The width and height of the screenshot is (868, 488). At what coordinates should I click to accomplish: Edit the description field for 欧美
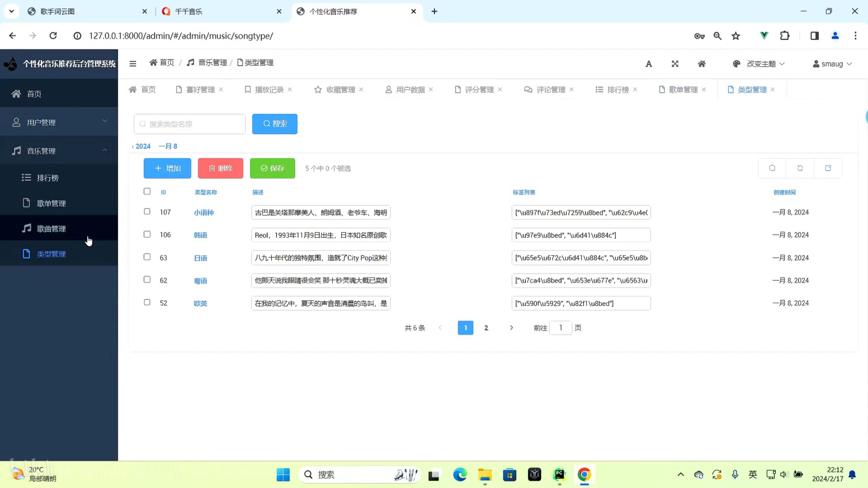click(321, 303)
